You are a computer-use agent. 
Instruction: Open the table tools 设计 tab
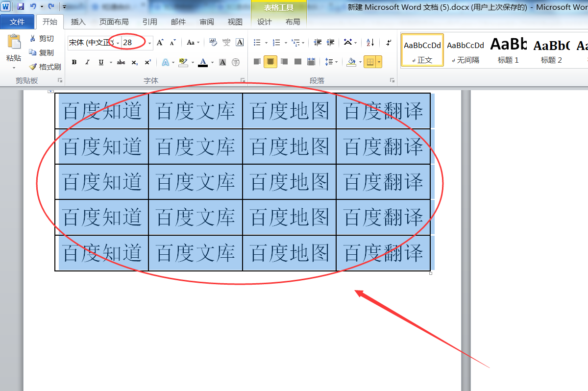(265, 22)
